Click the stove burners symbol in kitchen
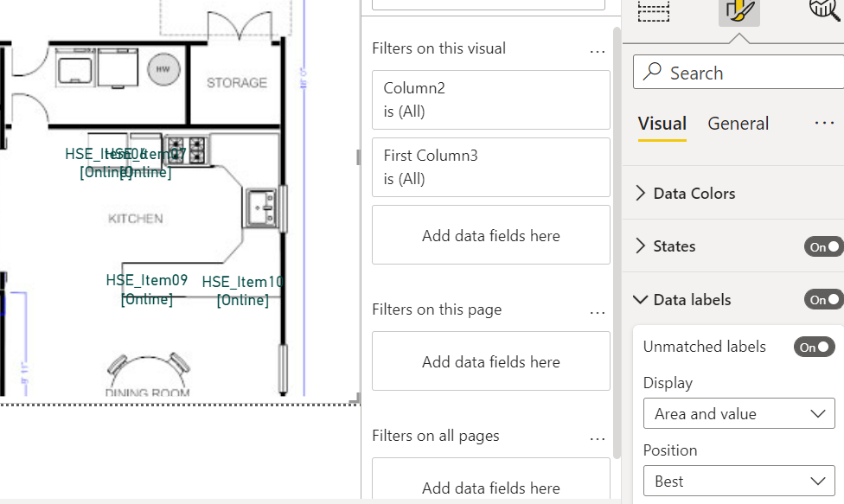 [x=186, y=150]
